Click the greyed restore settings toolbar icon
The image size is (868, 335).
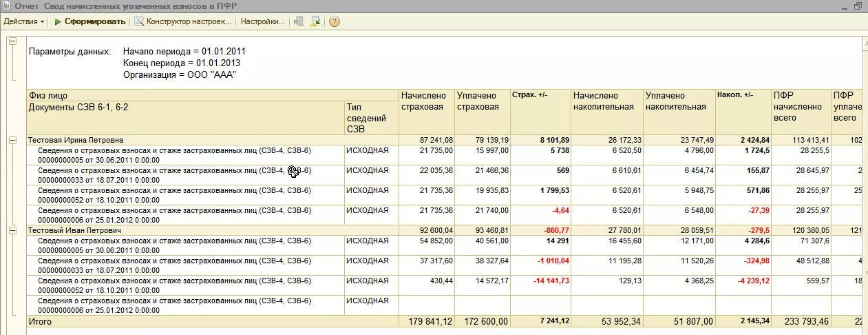coord(299,21)
